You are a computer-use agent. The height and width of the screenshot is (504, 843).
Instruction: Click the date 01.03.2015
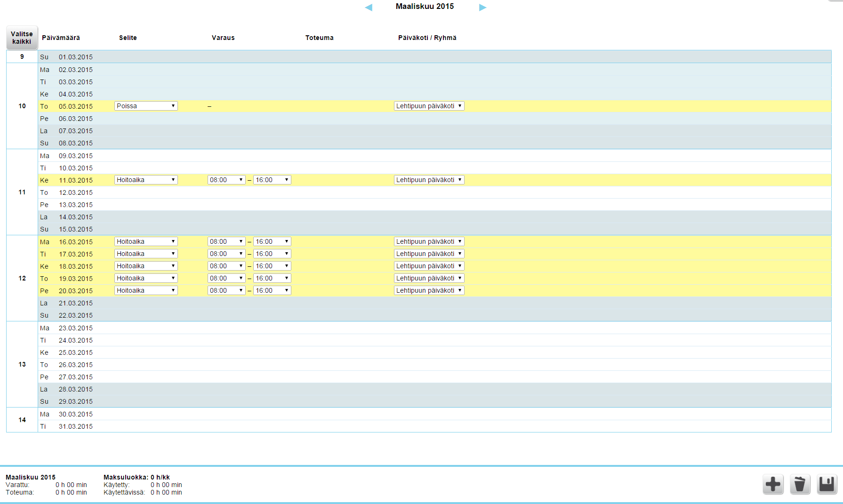pos(76,57)
